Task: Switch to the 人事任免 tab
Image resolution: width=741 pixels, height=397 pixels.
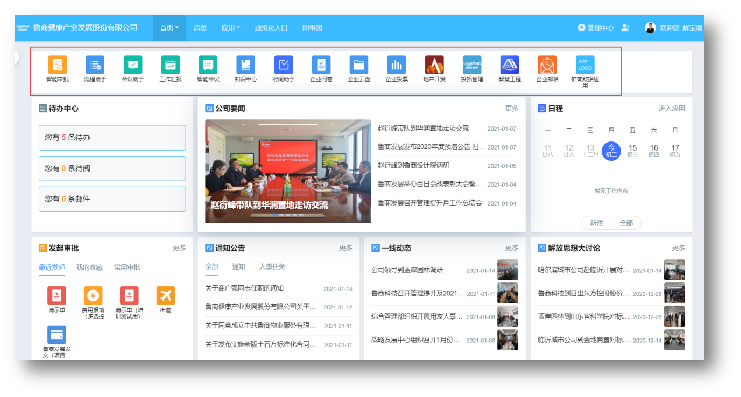Action: pyautogui.click(x=272, y=267)
